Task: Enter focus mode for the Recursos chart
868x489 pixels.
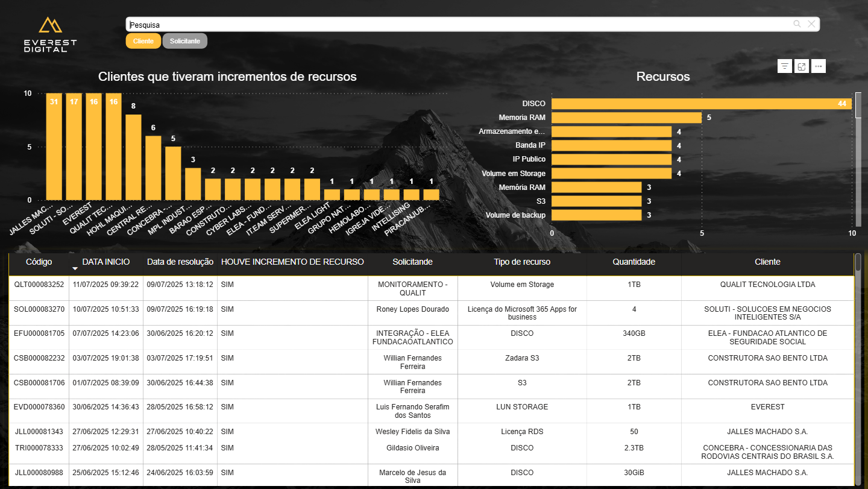Action: coord(802,66)
